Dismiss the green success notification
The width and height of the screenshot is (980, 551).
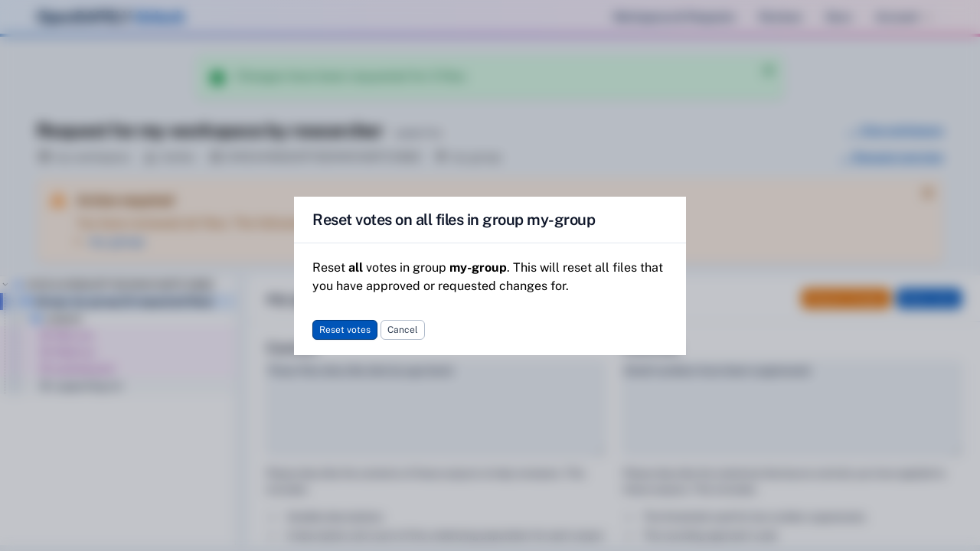point(768,70)
